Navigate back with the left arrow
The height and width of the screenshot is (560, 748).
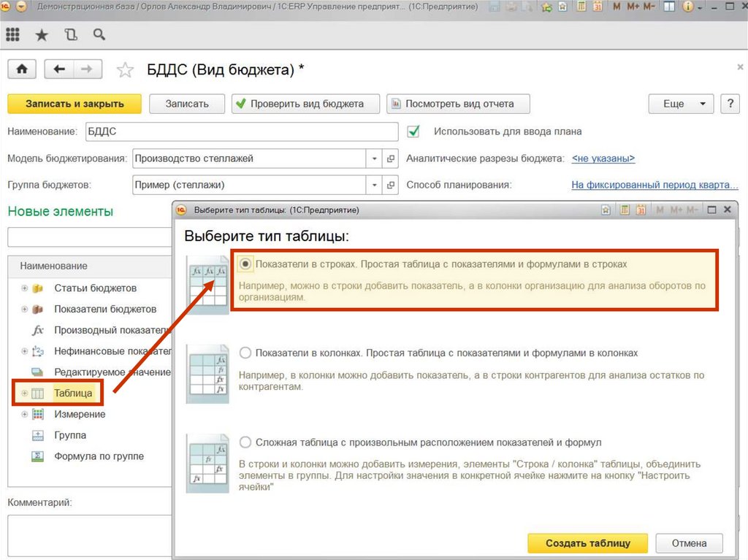coord(60,69)
